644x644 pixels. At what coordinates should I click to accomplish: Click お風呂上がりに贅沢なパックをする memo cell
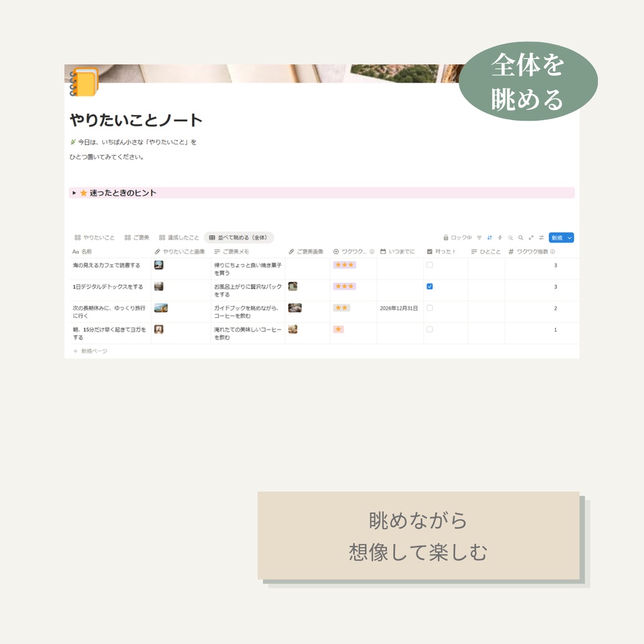[248, 291]
